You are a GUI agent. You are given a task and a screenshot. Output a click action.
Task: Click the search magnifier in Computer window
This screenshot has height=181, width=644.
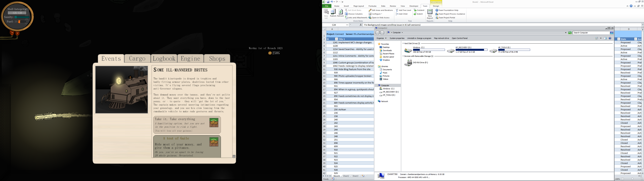pyautogui.click(x=611, y=33)
